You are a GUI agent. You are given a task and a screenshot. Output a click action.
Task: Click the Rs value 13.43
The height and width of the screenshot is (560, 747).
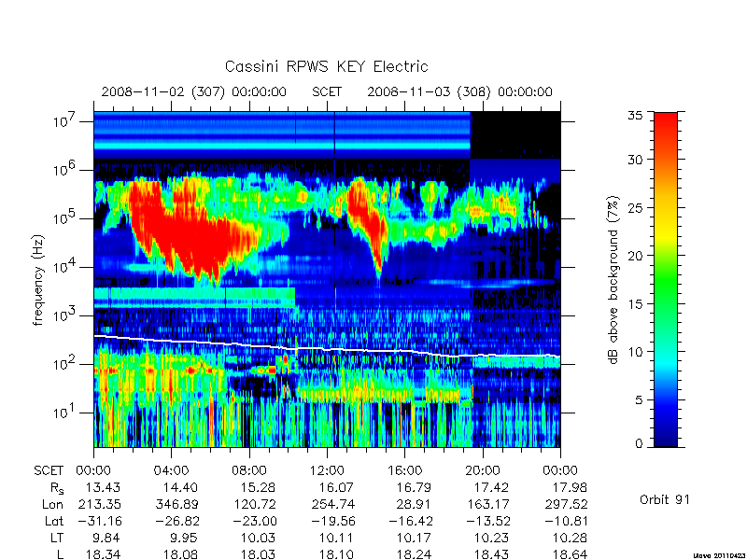coord(103,487)
